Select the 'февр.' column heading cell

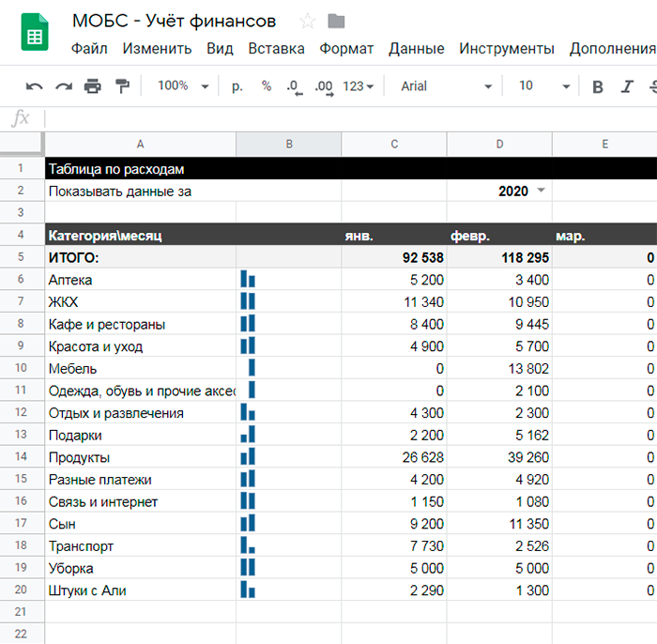(x=499, y=236)
